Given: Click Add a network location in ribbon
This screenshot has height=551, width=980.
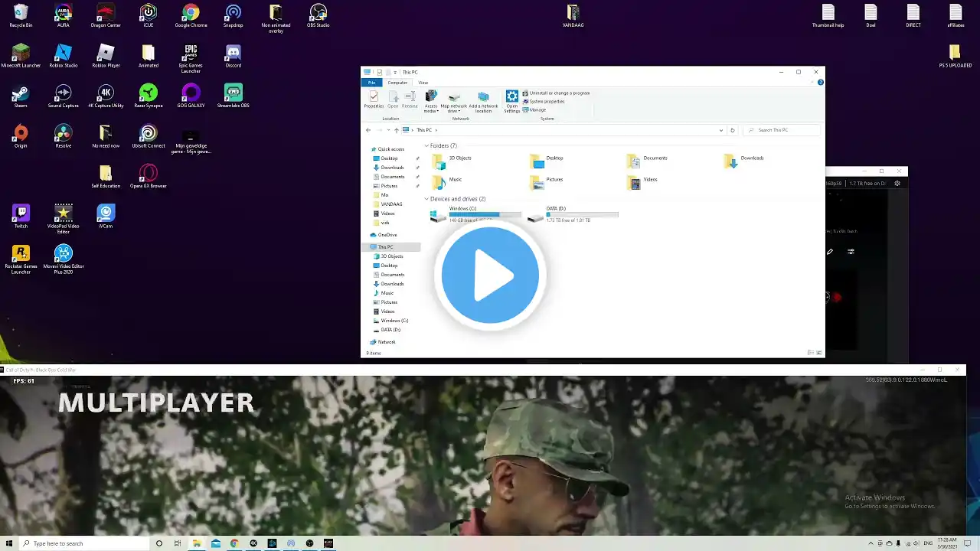Looking at the screenshot, I should (x=483, y=103).
